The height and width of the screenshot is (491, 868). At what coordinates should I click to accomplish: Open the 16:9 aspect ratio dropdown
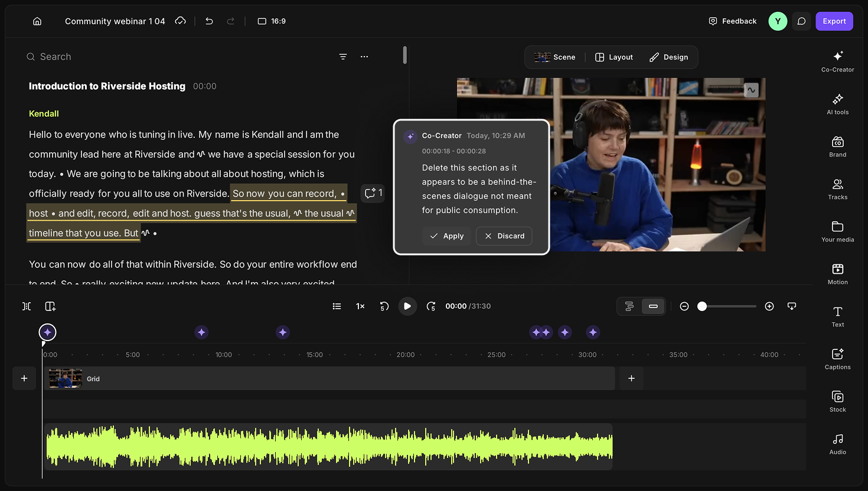tap(272, 21)
